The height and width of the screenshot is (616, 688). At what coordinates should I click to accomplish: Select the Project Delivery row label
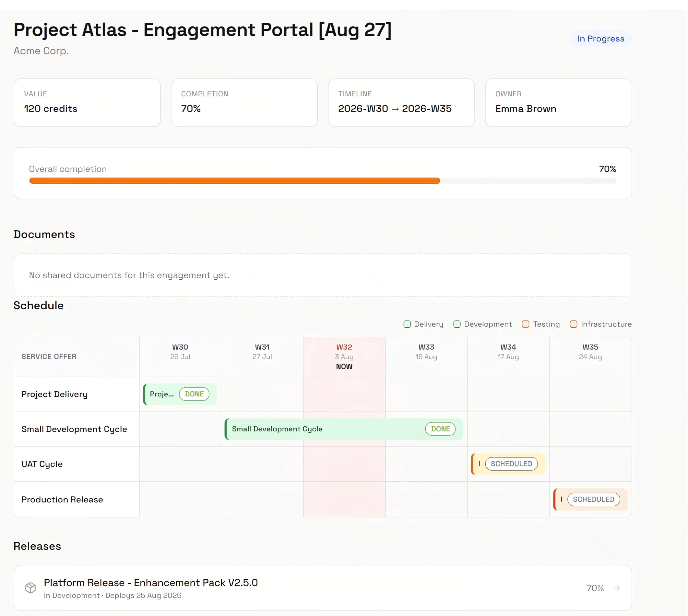54,394
